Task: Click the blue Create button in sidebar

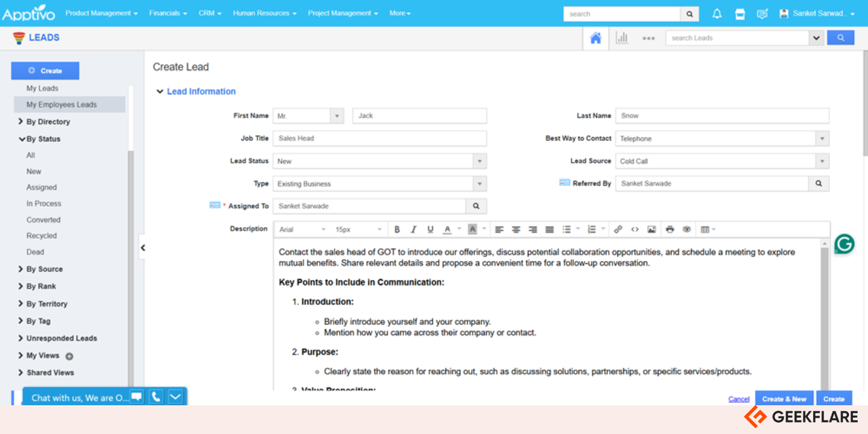Action: pyautogui.click(x=45, y=71)
